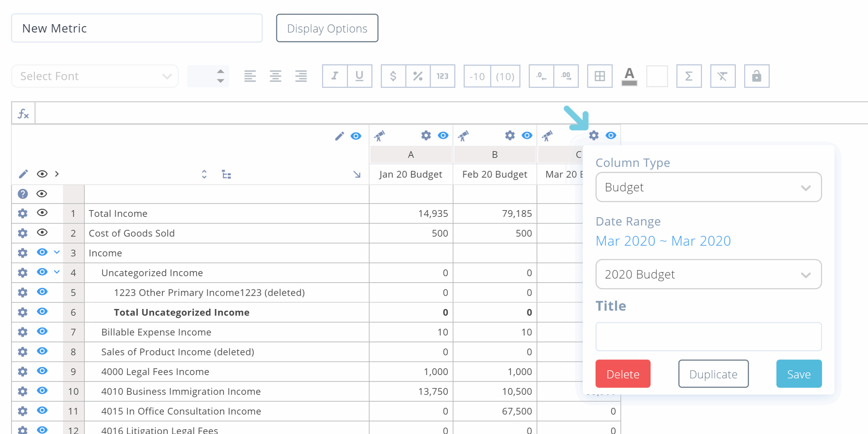Open the cell borders grid icon

(599, 76)
